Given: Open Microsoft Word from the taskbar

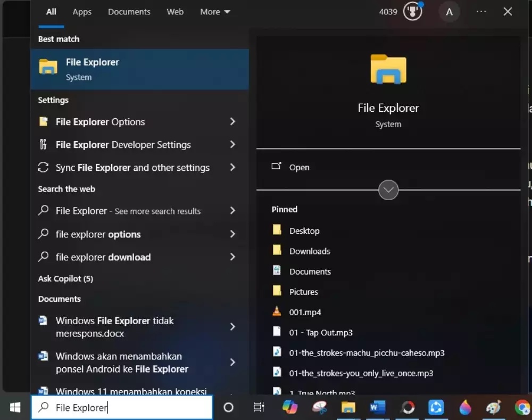Looking at the screenshot, I should 378,408.
